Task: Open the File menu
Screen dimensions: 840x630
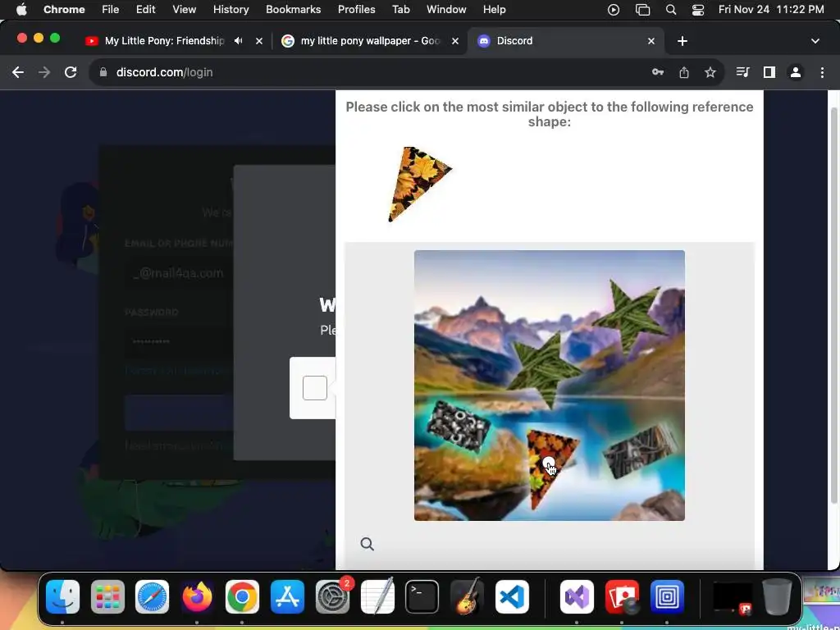Action: 111,10
